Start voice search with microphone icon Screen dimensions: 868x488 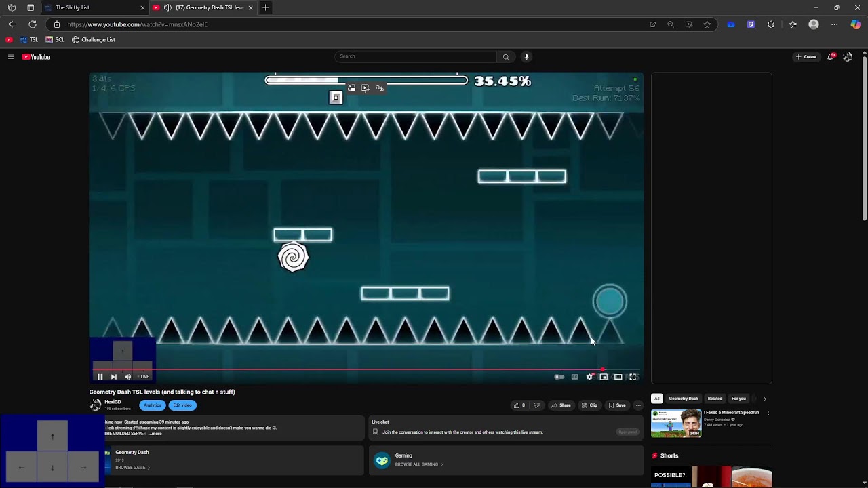coord(526,57)
